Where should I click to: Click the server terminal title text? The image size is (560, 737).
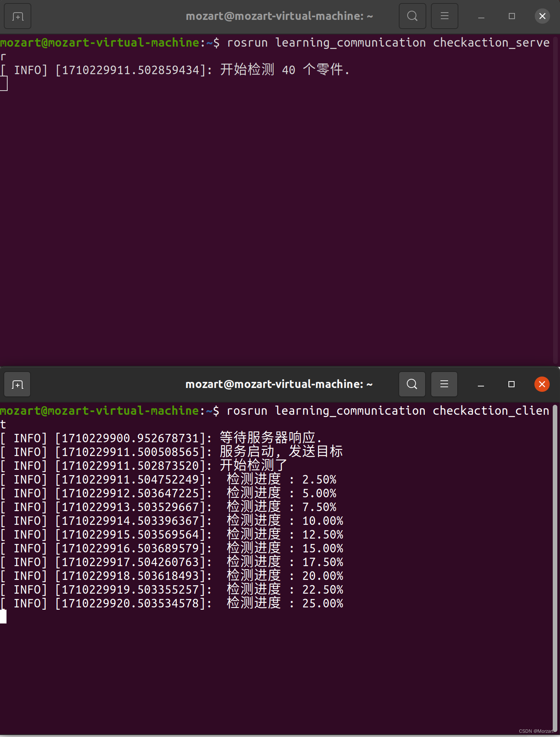pos(279,16)
